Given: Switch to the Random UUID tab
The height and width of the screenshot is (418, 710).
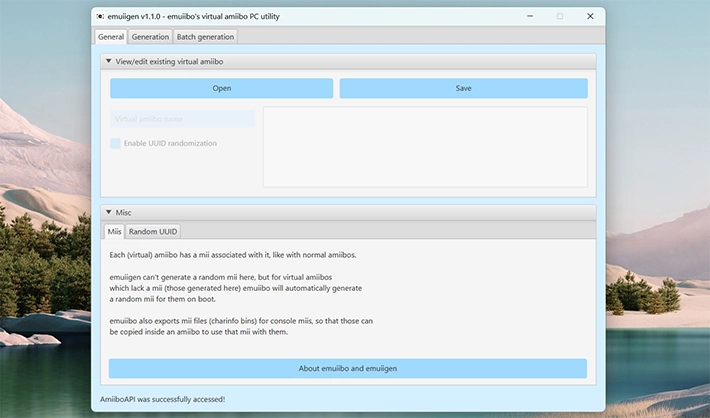Looking at the screenshot, I should 153,231.
